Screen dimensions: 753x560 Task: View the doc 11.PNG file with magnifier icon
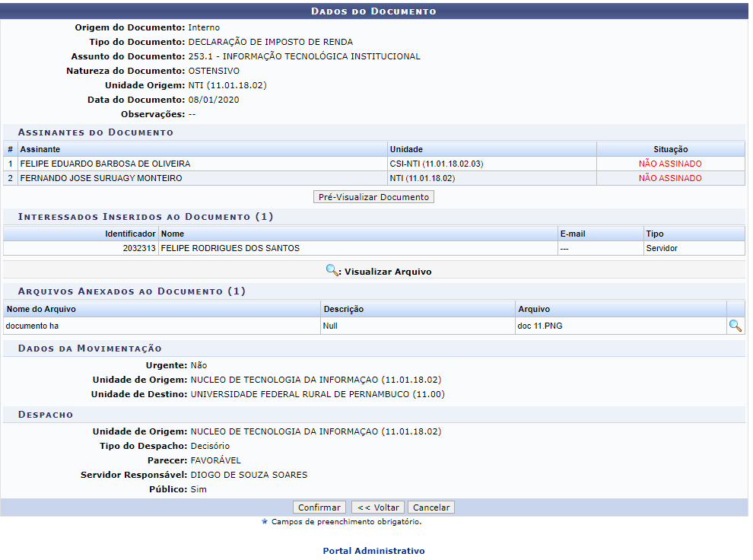point(735,326)
